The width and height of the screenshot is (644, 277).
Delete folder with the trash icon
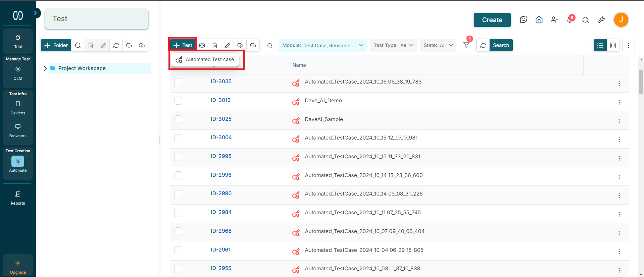coord(91,45)
